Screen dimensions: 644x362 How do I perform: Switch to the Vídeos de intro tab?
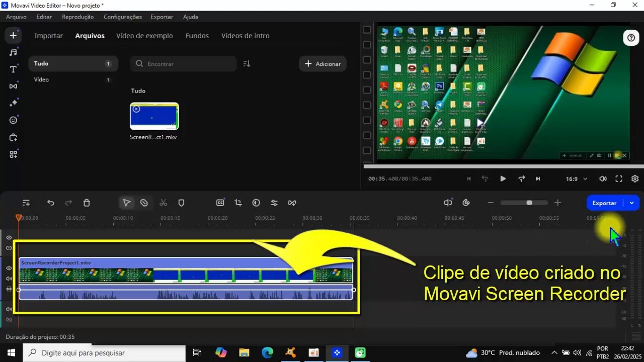tap(246, 36)
